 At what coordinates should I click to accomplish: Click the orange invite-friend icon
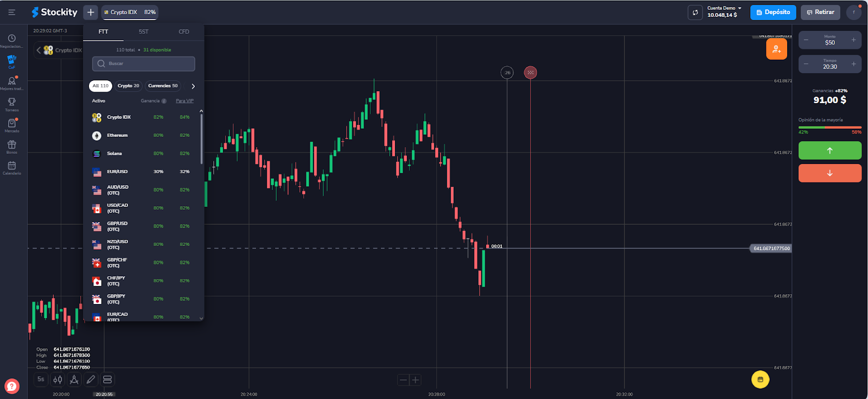(776, 49)
